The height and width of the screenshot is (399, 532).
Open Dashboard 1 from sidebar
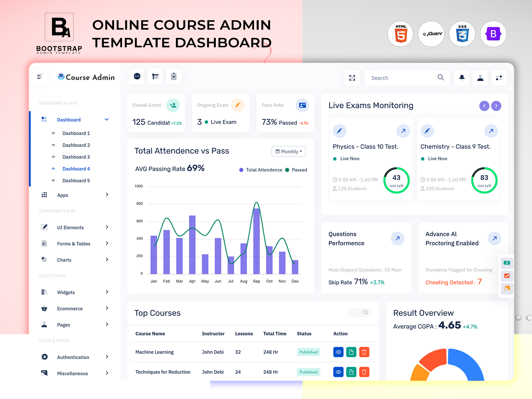click(76, 133)
